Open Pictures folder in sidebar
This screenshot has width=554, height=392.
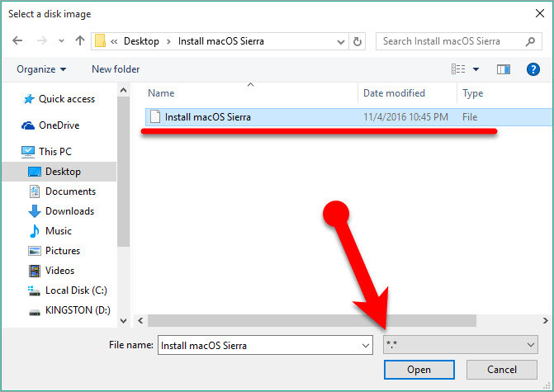pyautogui.click(x=63, y=251)
